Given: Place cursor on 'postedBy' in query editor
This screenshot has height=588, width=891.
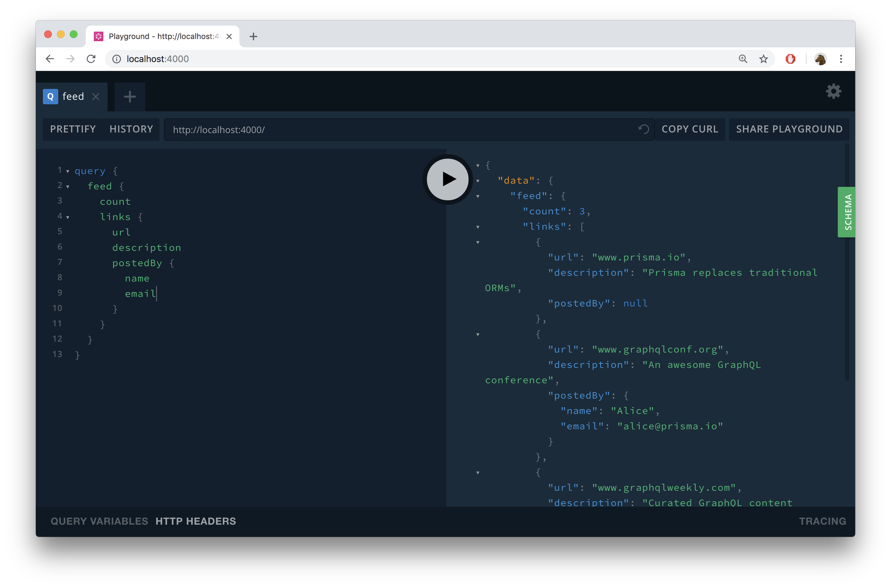Looking at the screenshot, I should (137, 263).
